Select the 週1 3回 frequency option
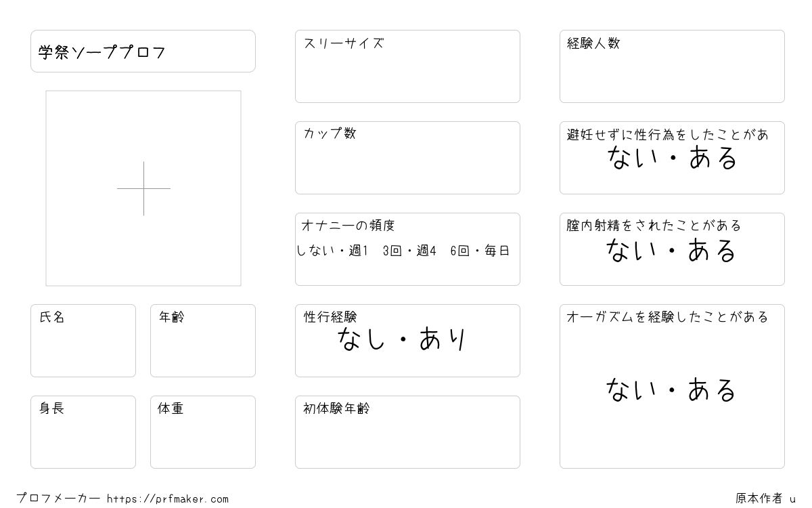The height and width of the screenshot is (508, 812). (376, 251)
